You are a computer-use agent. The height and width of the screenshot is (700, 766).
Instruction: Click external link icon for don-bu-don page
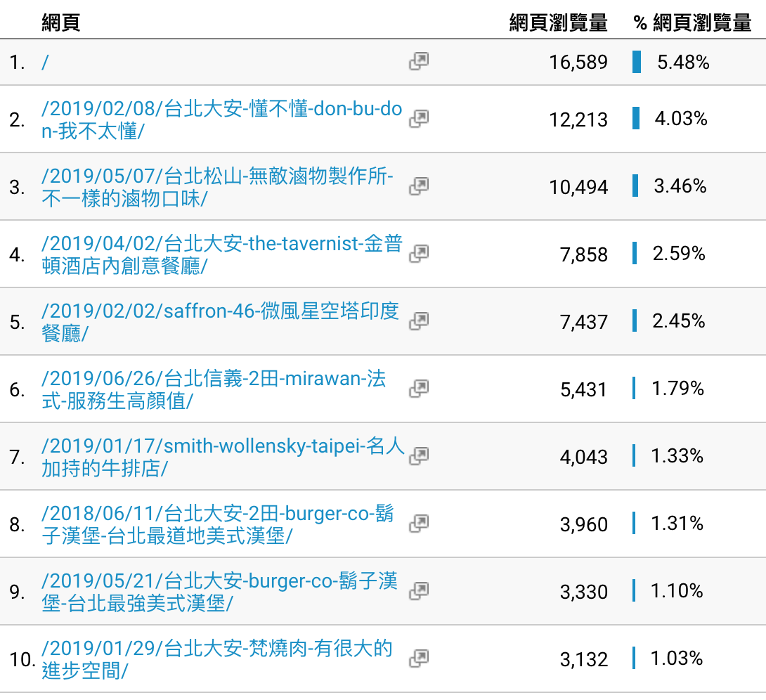tap(419, 119)
